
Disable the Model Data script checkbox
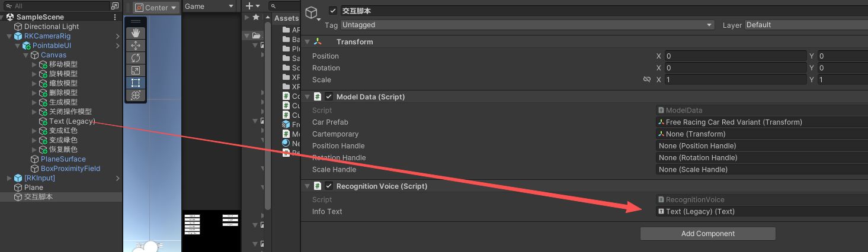(329, 96)
